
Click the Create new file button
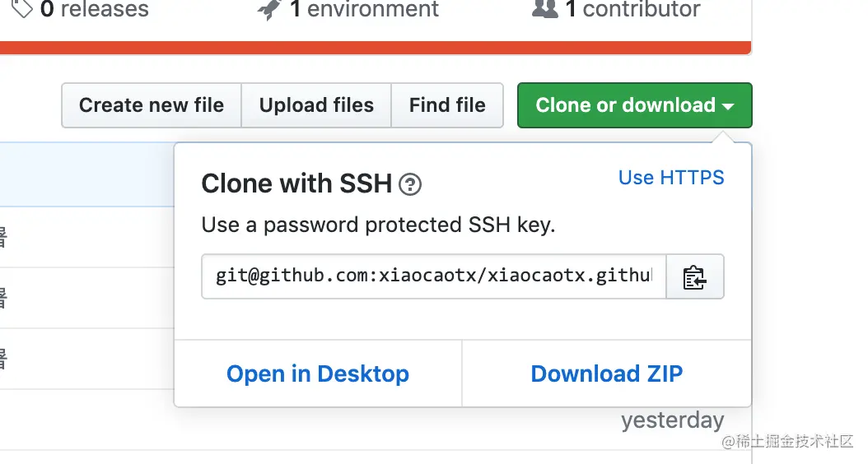(x=152, y=105)
